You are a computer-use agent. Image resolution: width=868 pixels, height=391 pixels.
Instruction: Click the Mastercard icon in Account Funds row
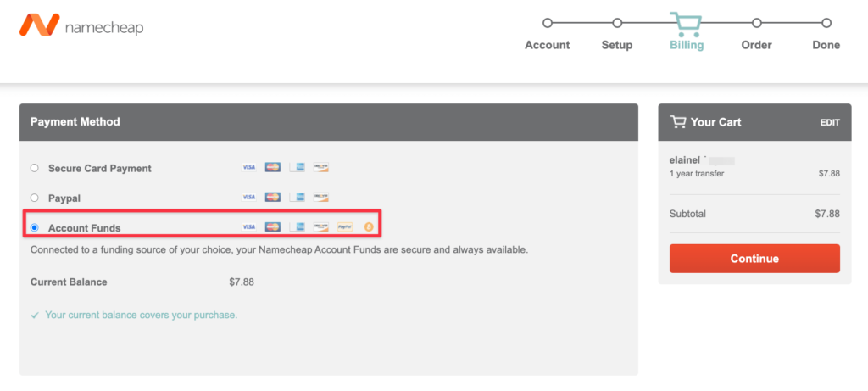[273, 226]
